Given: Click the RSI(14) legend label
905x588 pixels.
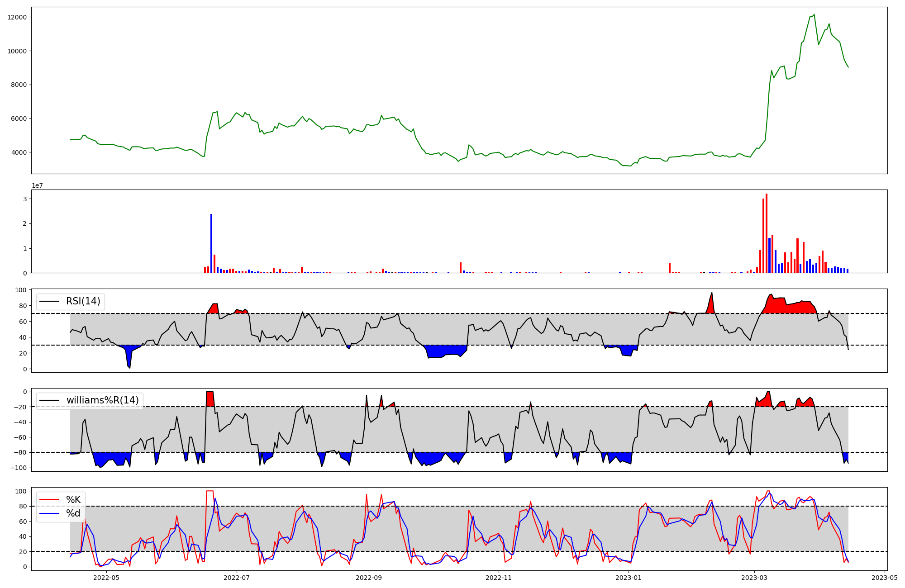Looking at the screenshot, I should 83,301.
